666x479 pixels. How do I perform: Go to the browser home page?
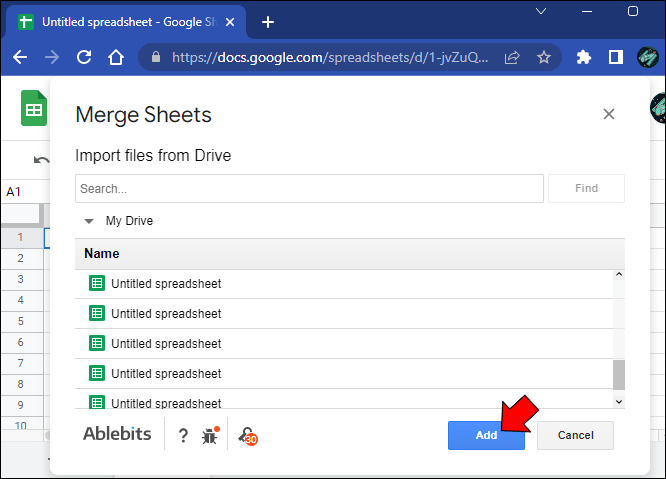pyautogui.click(x=118, y=58)
